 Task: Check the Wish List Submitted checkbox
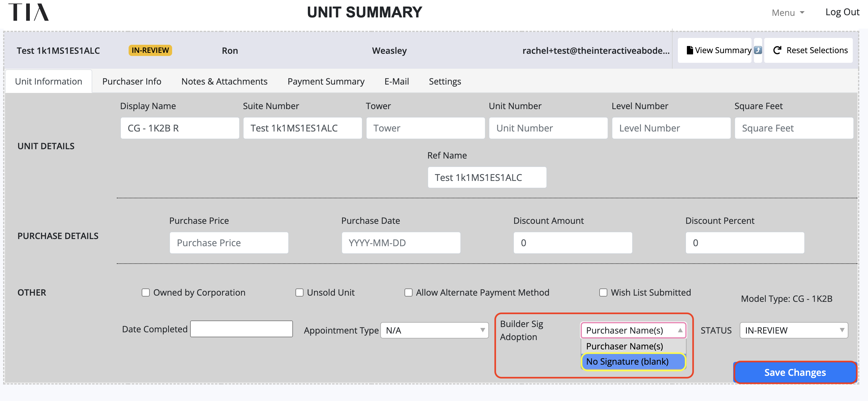point(603,293)
